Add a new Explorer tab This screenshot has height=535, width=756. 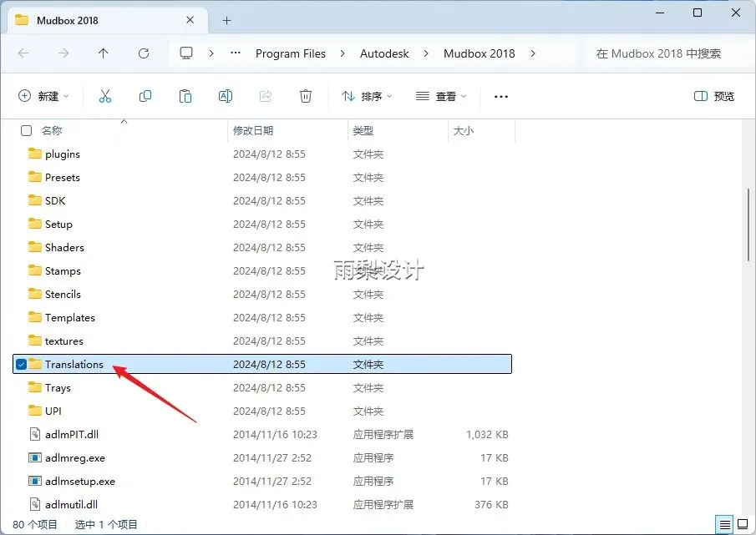point(226,20)
